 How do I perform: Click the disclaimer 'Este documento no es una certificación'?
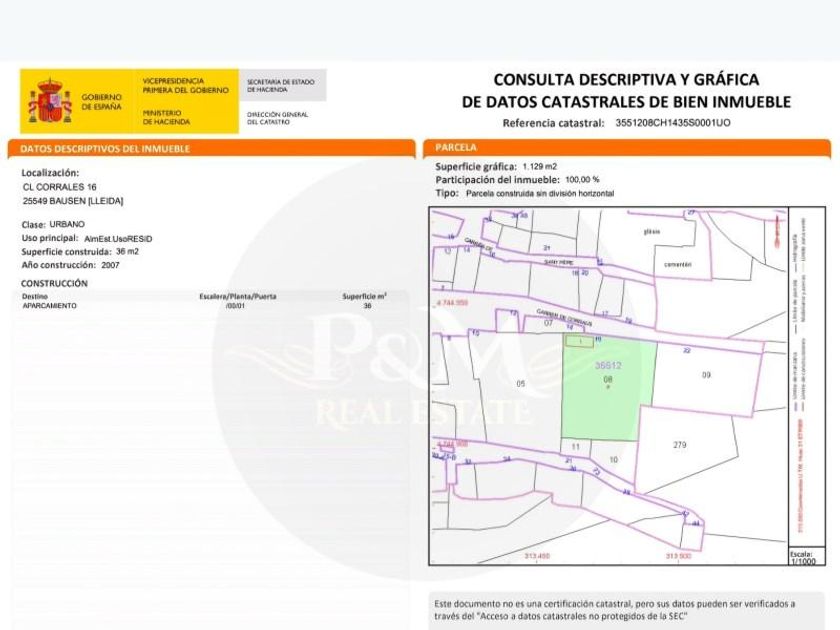pos(614,610)
